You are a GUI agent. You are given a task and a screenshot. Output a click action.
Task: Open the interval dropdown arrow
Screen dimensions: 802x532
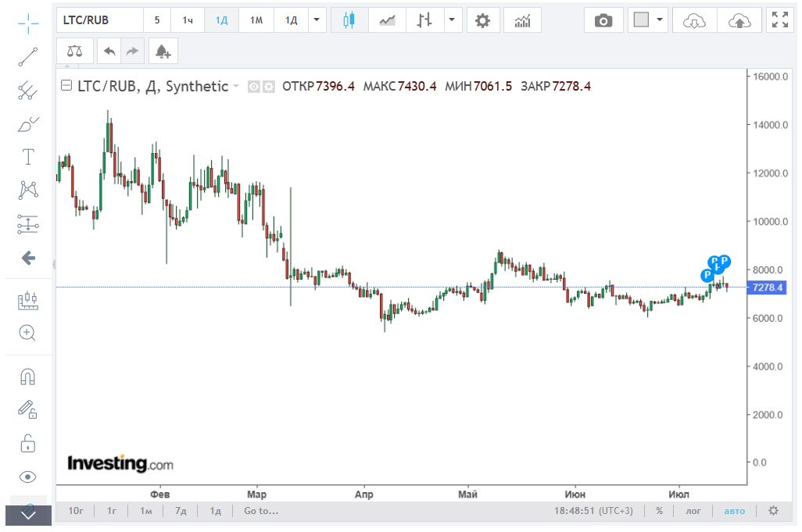click(317, 20)
